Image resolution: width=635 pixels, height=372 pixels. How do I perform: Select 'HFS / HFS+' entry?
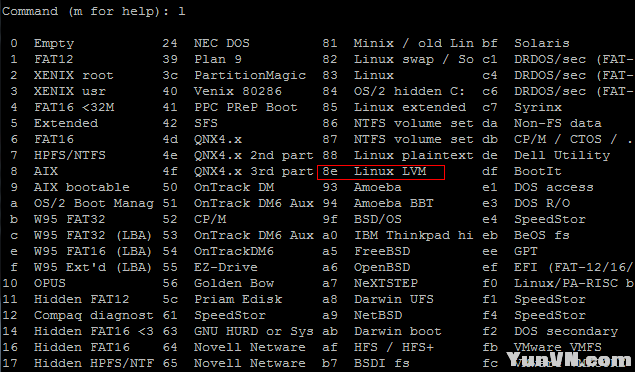tap(393, 347)
